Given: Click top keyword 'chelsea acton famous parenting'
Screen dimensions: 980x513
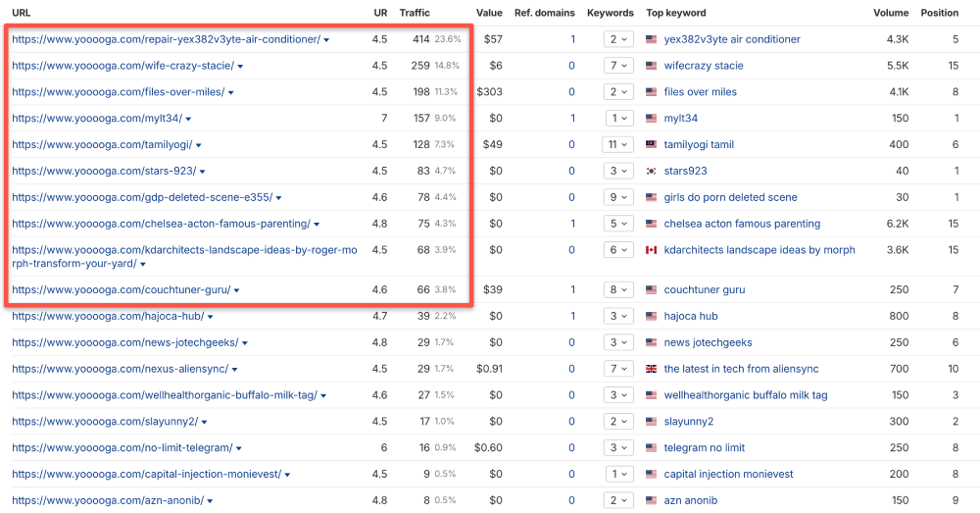Looking at the screenshot, I should [742, 224].
